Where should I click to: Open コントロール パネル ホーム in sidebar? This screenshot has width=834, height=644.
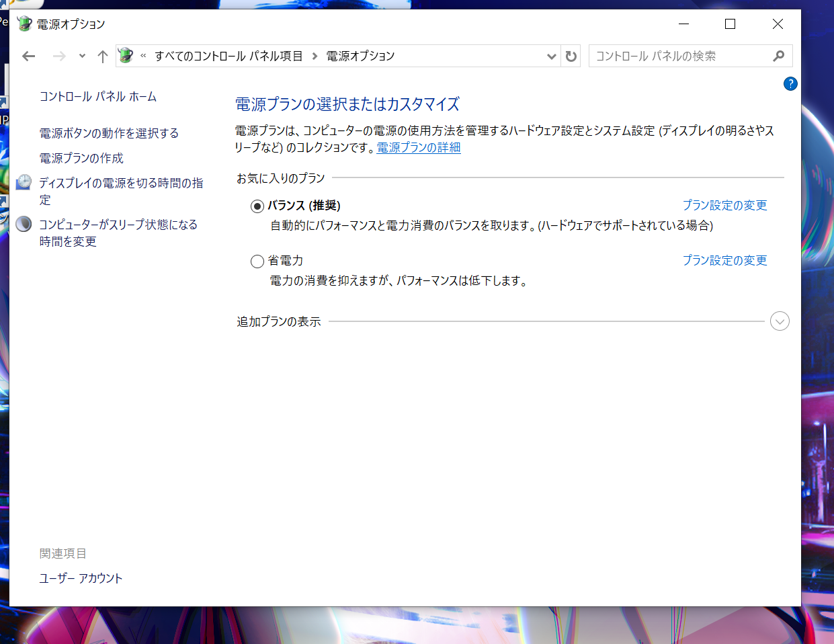(98, 97)
